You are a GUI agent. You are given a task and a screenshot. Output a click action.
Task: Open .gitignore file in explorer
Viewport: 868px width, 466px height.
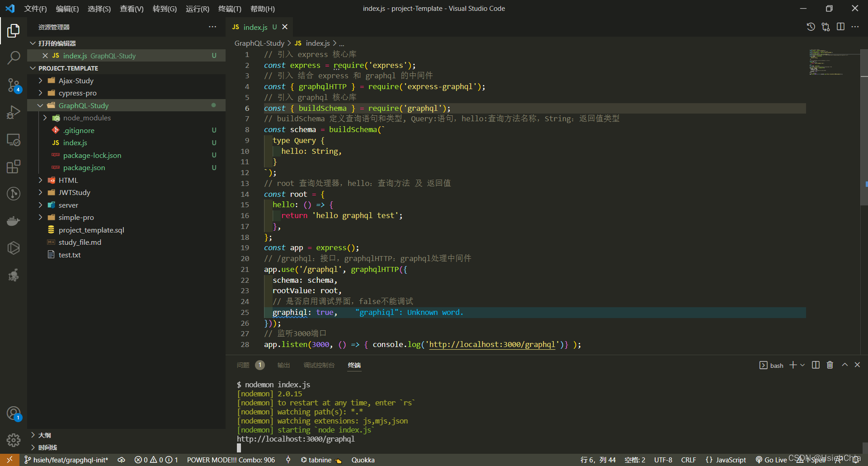point(127,130)
